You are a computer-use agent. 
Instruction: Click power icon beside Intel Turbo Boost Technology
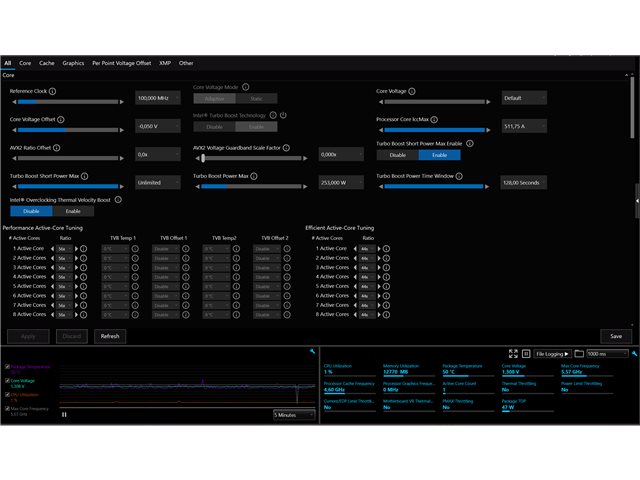[x=283, y=115]
